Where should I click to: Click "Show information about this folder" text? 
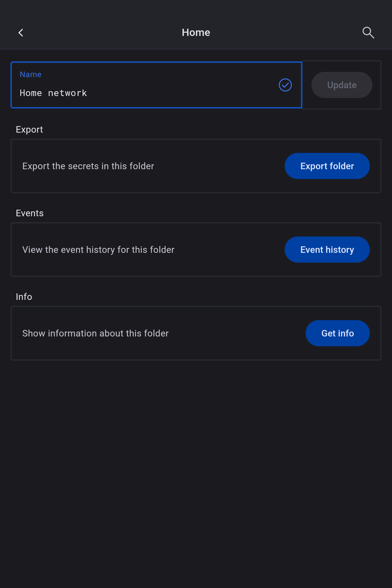pos(95,334)
